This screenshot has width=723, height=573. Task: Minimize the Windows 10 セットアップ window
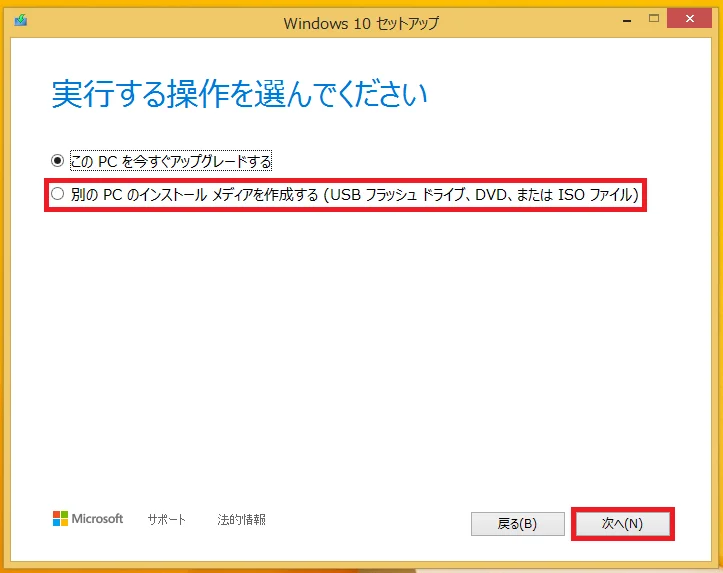[627, 20]
